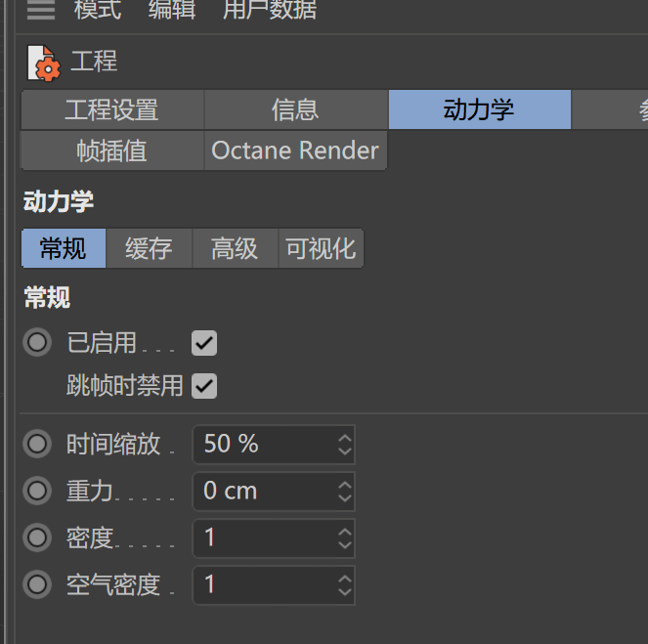
Task: Click the 重力 input field showing 0 cm
Action: tap(274, 492)
